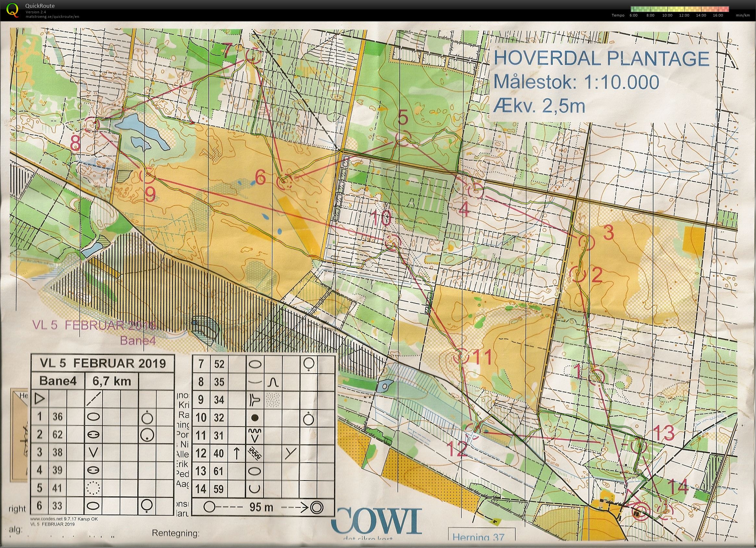Click the up arrow symbol in row 12
The image size is (756, 548).
236,453
